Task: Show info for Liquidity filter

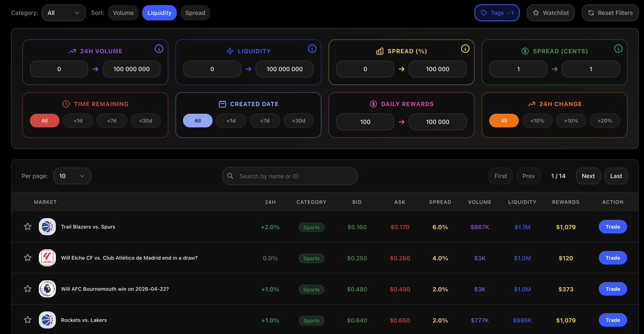Action: point(312,49)
